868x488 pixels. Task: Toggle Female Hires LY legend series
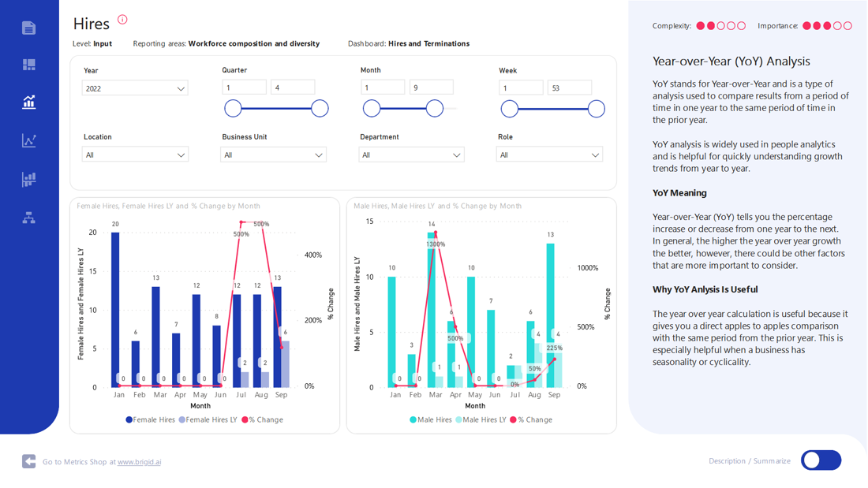click(x=208, y=420)
